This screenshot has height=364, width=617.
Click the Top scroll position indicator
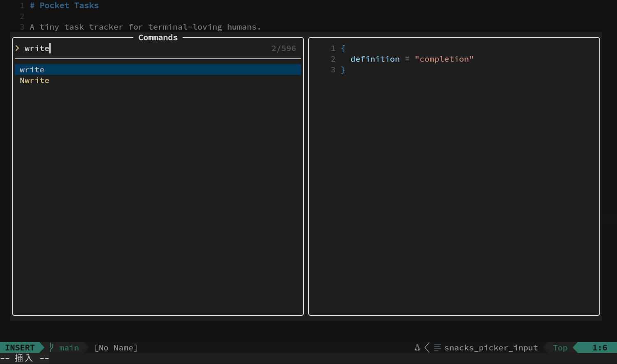coord(560,348)
